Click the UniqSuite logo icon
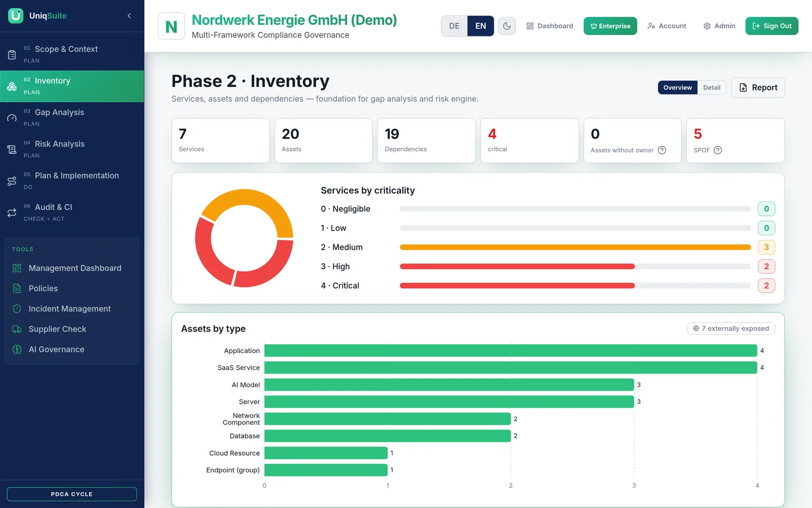 click(16, 16)
